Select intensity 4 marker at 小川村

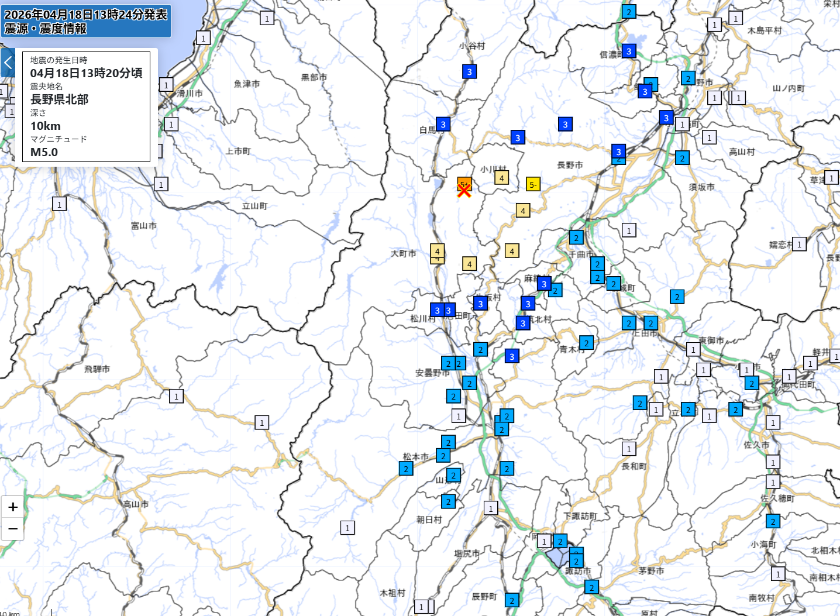pyautogui.click(x=501, y=178)
